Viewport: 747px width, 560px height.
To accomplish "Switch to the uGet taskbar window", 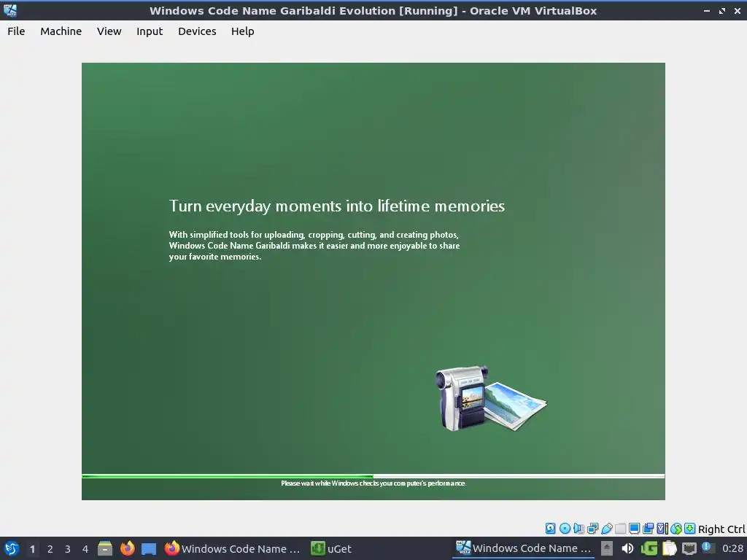I will point(332,548).
